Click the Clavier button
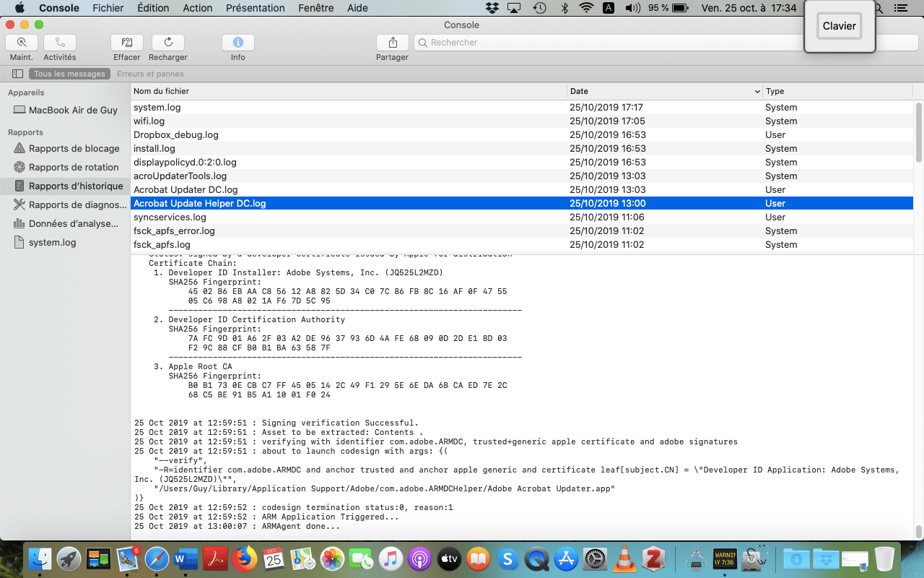 [x=840, y=26]
